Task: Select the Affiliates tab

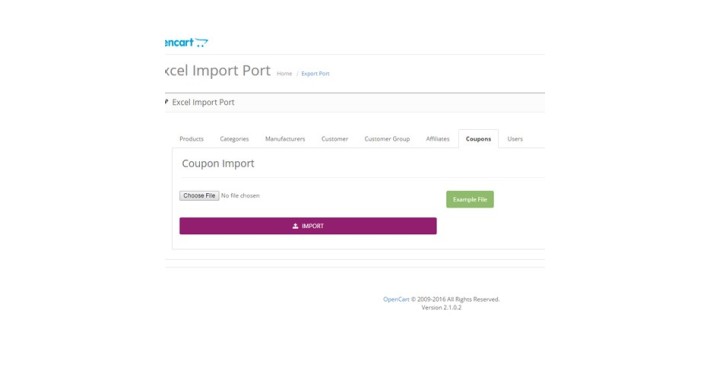Action: point(437,139)
